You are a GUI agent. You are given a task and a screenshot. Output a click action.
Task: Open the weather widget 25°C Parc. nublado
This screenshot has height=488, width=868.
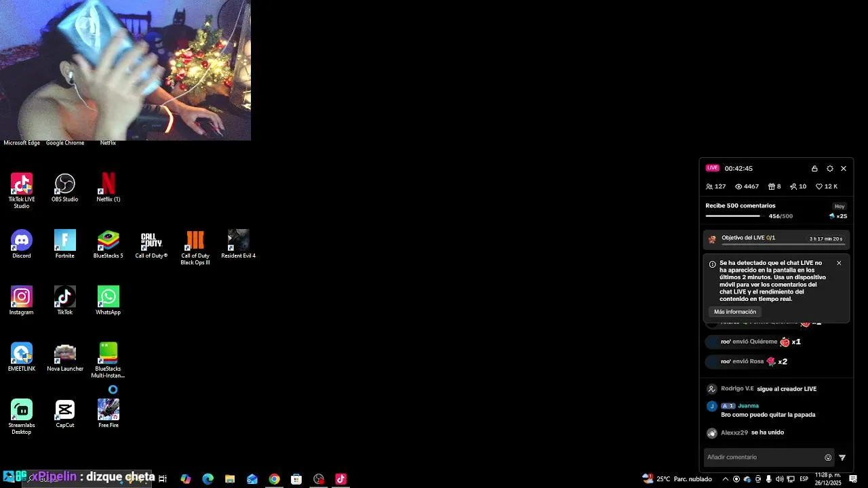(x=677, y=479)
